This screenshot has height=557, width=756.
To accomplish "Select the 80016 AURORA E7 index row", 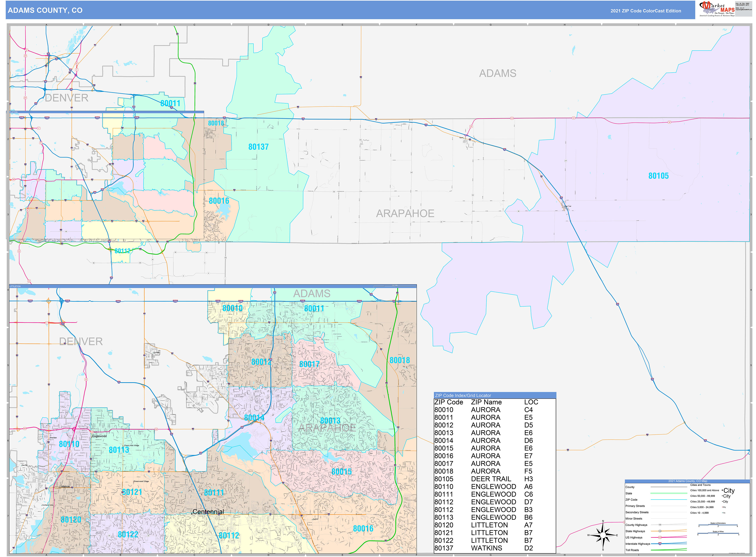I will click(495, 456).
